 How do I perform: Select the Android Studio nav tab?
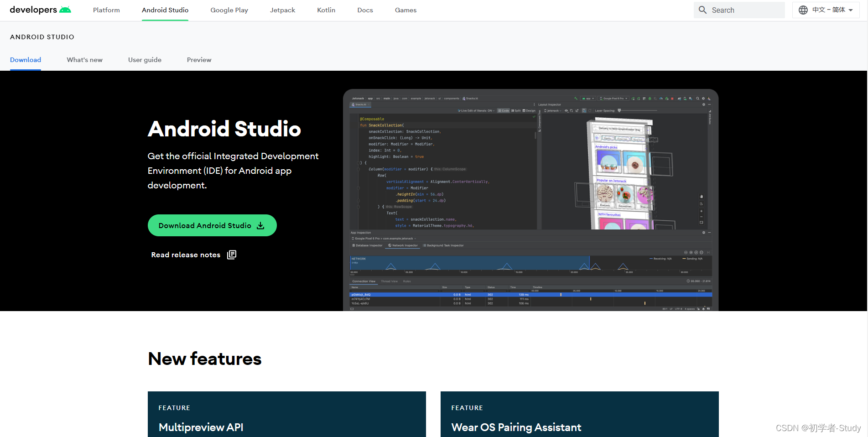coord(165,10)
